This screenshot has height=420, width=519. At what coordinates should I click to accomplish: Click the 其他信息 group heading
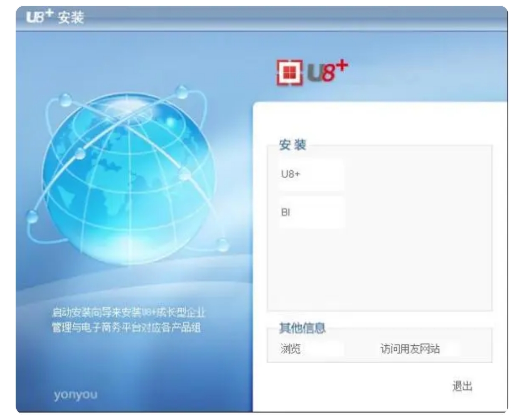click(x=302, y=328)
